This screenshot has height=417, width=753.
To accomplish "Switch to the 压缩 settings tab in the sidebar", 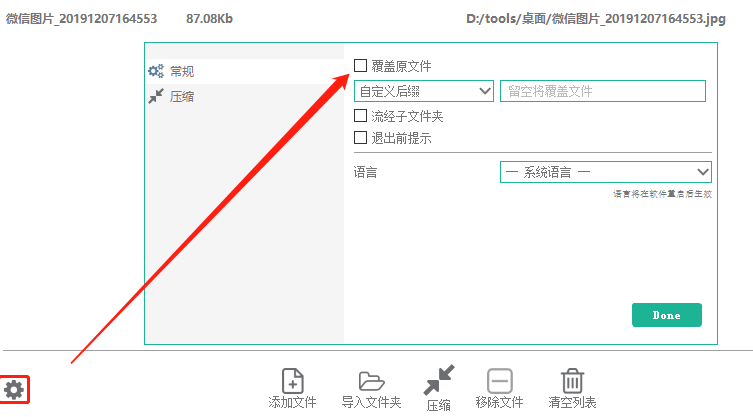I will click(x=244, y=97).
